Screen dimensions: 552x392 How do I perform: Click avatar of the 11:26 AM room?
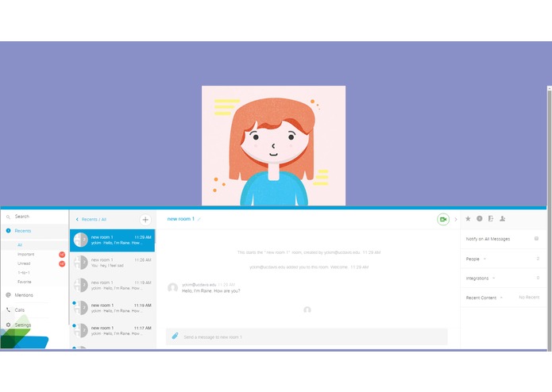click(81, 263)
